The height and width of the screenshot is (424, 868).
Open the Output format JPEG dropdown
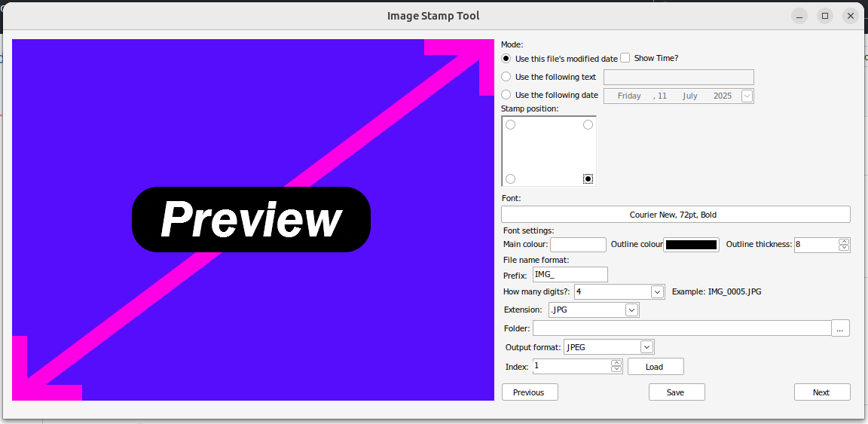[647, 347]
